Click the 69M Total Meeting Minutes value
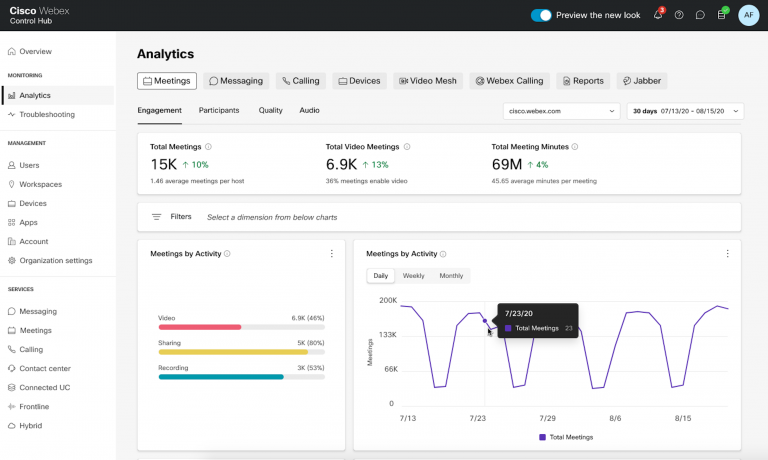 [507, 165]
